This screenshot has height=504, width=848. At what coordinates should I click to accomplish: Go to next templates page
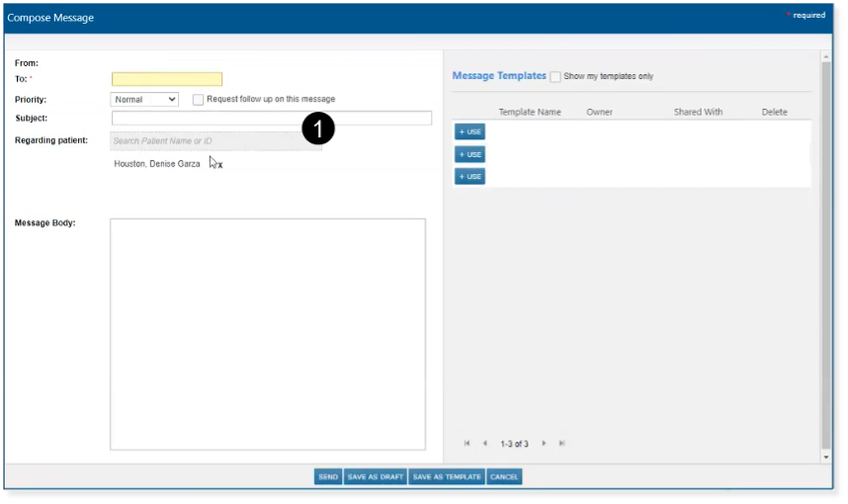click(544, 444)
